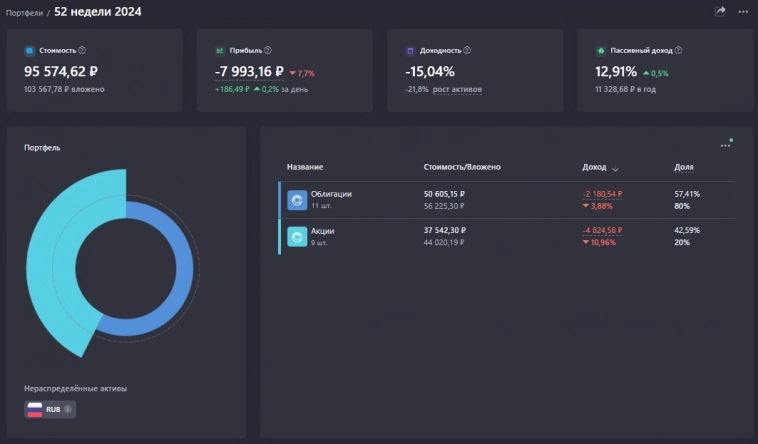Image resolution: width=758 pixels, height=444 pixels.
Task: Click the Облигации bonds icon
Action: tap(297, 200)
